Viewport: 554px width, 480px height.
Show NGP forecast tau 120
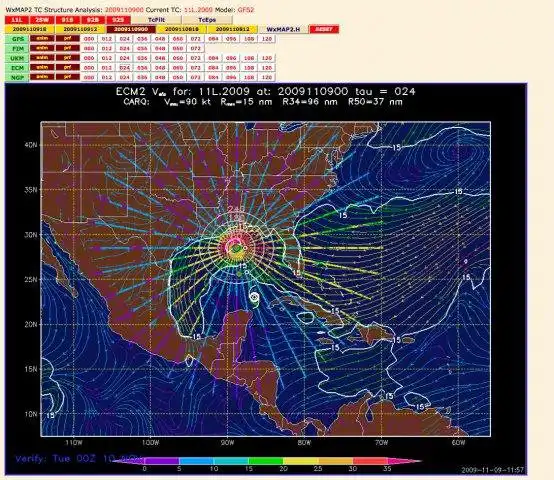267,77
